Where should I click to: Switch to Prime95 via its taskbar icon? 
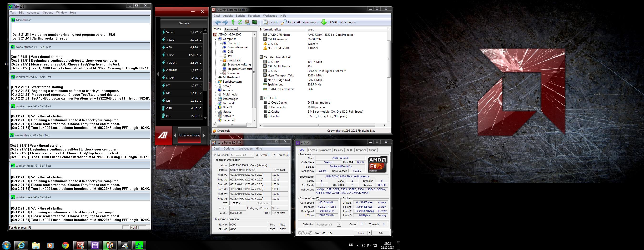tap(139, 245)
